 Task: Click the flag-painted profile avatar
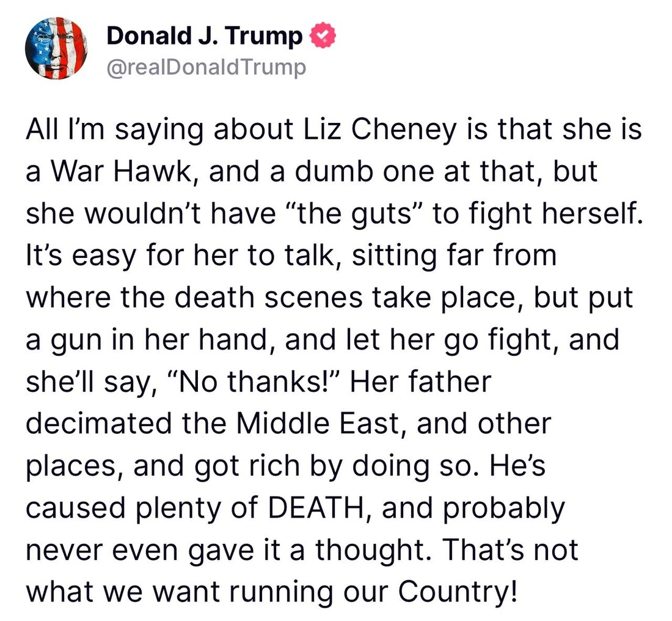point(56,48)
